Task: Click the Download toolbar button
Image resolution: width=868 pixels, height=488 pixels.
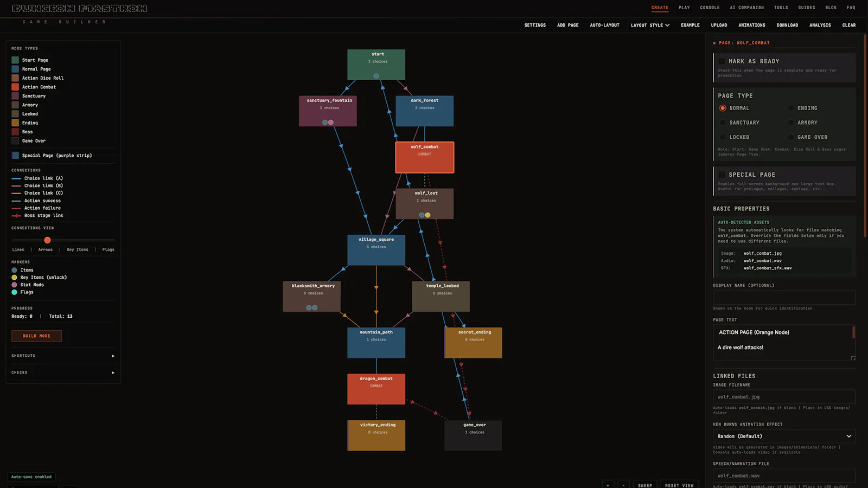Action: [x=787, y=25]
